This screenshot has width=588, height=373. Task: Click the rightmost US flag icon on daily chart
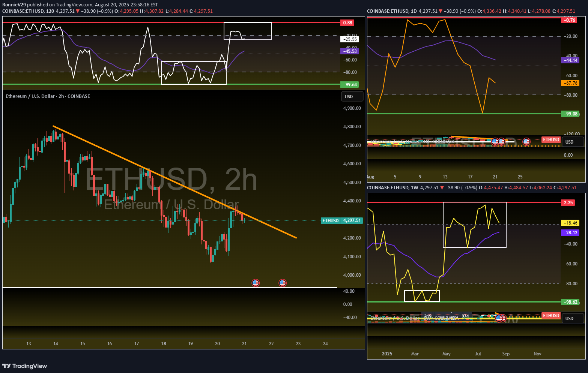[x=526, y=142]
